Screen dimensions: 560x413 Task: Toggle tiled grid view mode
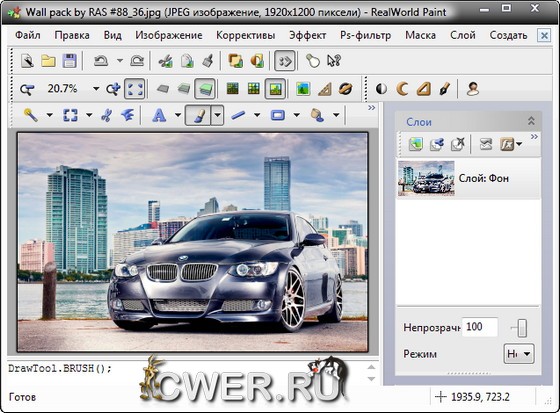[x=254, y=89]
